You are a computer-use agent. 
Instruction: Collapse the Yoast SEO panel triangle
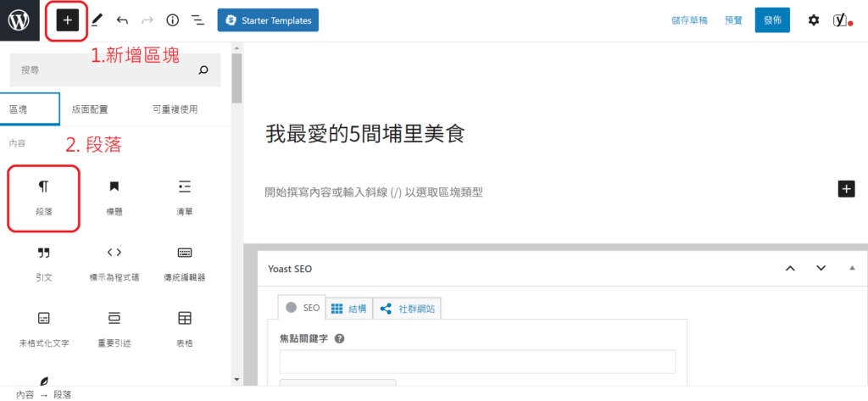(x=852, y=268)
